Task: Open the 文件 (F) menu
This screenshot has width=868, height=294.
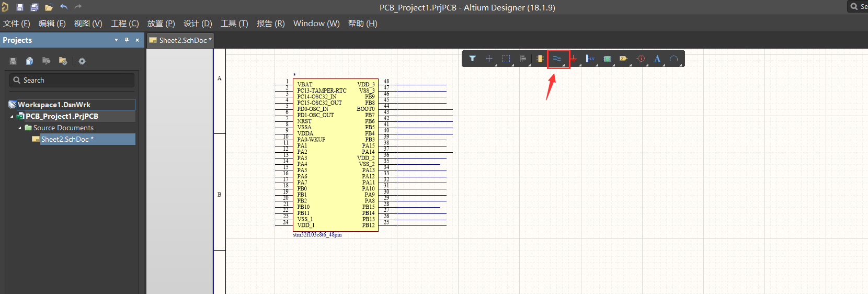Action: [17, 24]
